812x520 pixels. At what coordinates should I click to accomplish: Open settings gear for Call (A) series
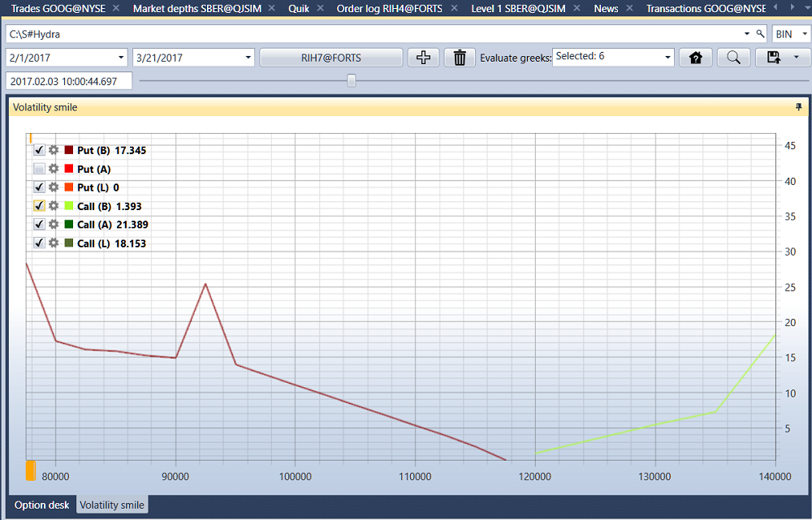54,224
